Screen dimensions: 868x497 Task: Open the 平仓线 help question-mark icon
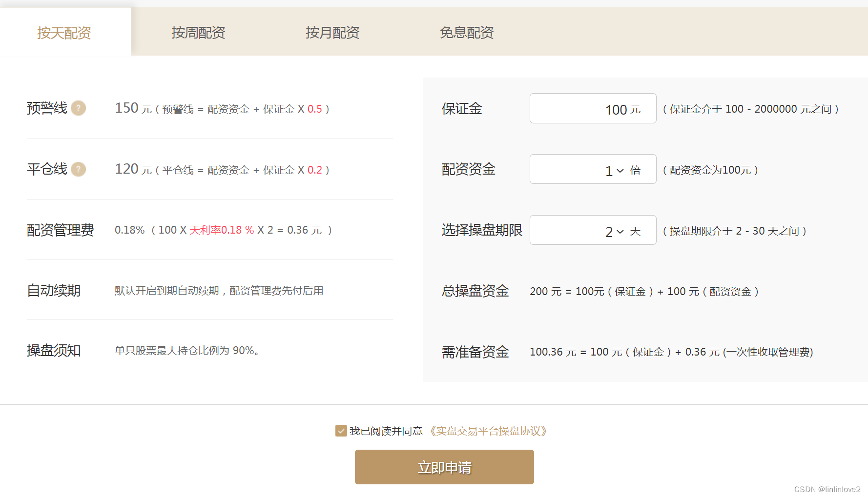coord(78,169)
